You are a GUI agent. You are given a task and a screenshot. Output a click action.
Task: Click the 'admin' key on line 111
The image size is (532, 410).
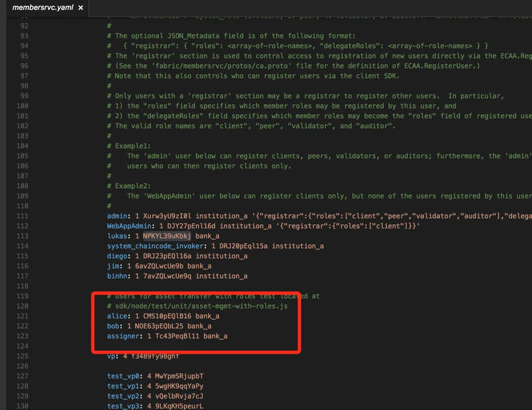117,216
